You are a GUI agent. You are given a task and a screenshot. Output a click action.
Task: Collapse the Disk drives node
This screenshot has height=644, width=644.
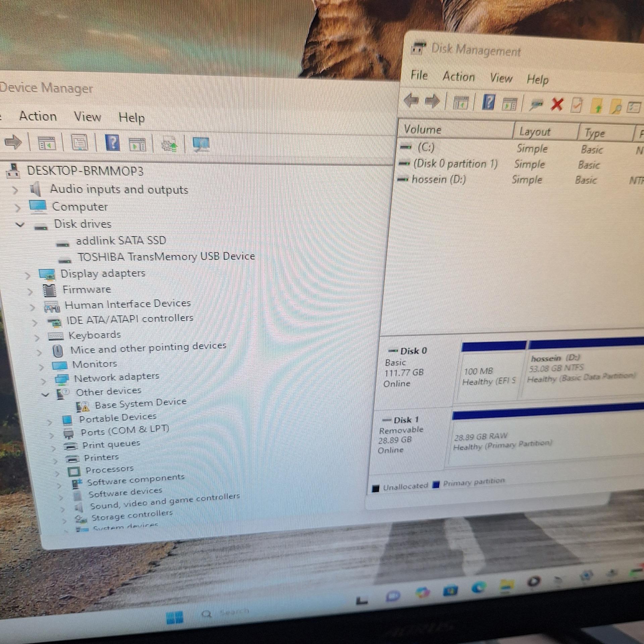pos(20,225)
